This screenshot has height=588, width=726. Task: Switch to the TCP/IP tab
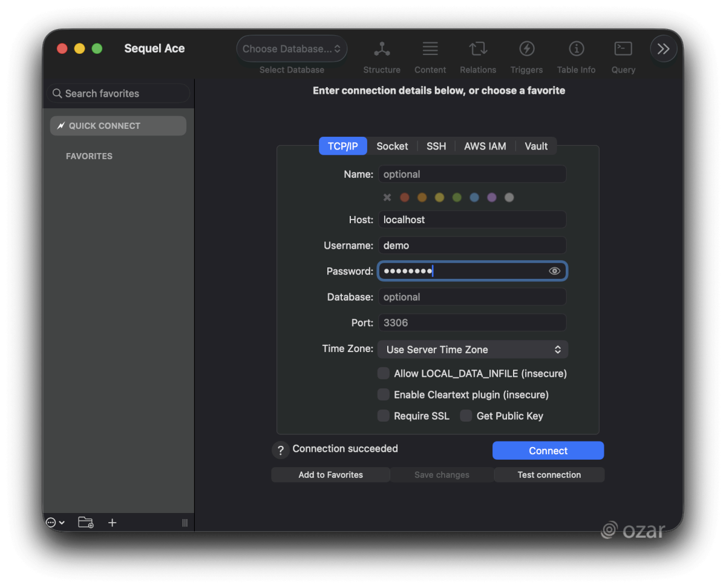click(x=343, y=146)
